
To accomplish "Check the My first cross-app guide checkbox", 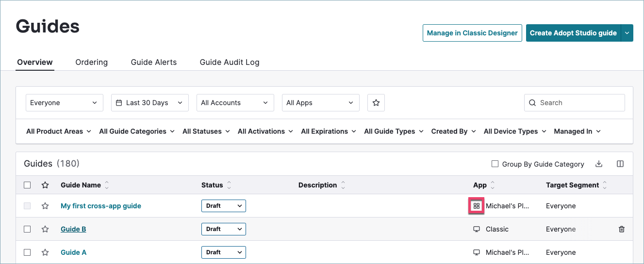I will [x=27, y=206].
